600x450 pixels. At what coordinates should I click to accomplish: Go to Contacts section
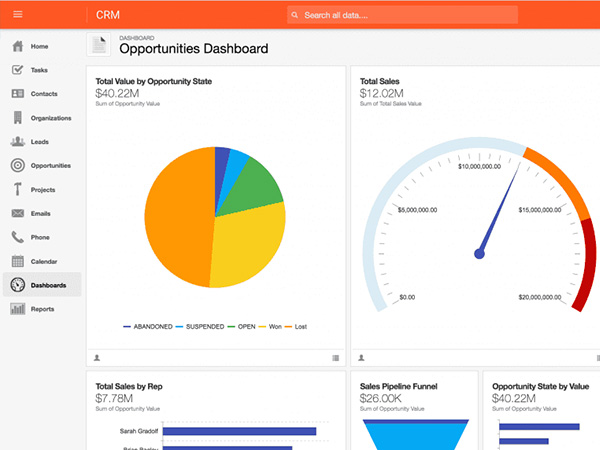pyautogui.click(x=42, y=94)
